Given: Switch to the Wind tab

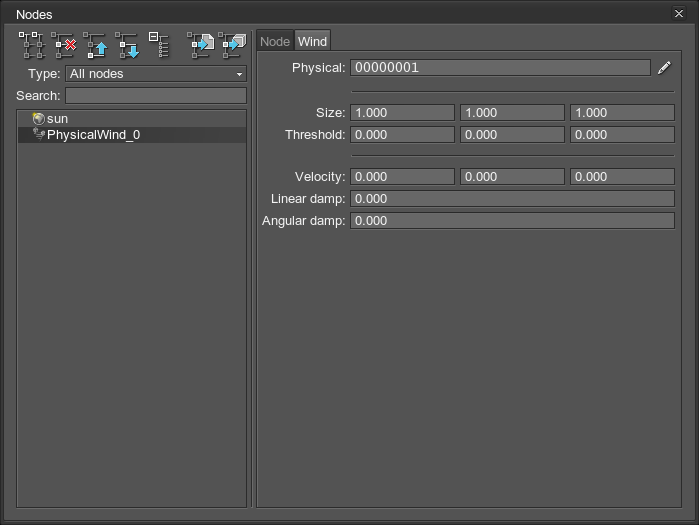Looking at the screenshot, I should (x=312, y=41).
